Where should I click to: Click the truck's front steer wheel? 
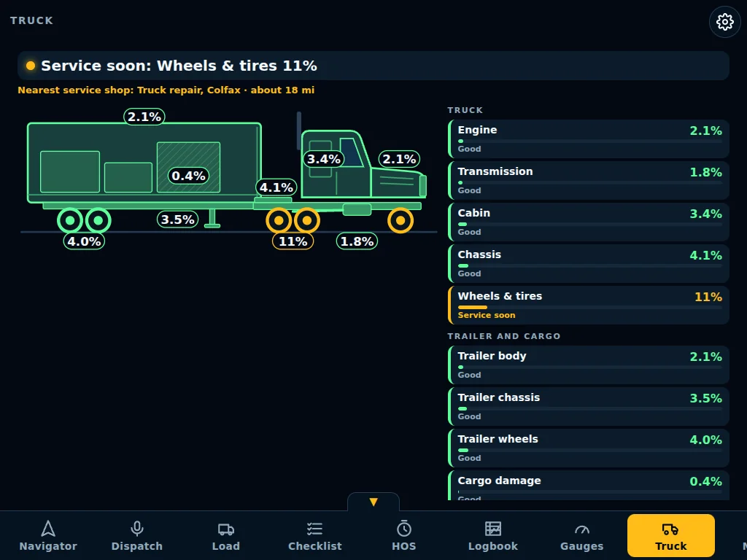(x=400, y=220)
